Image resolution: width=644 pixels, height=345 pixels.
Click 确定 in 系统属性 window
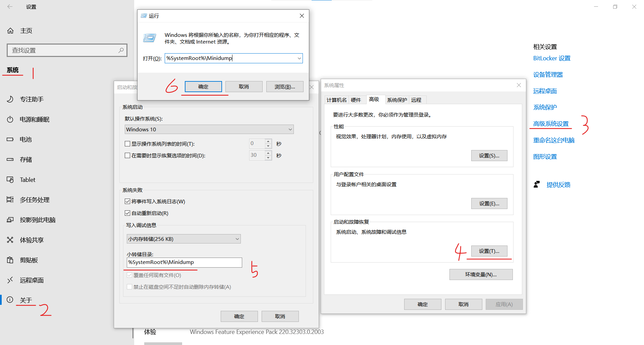[x=423, y=304]
